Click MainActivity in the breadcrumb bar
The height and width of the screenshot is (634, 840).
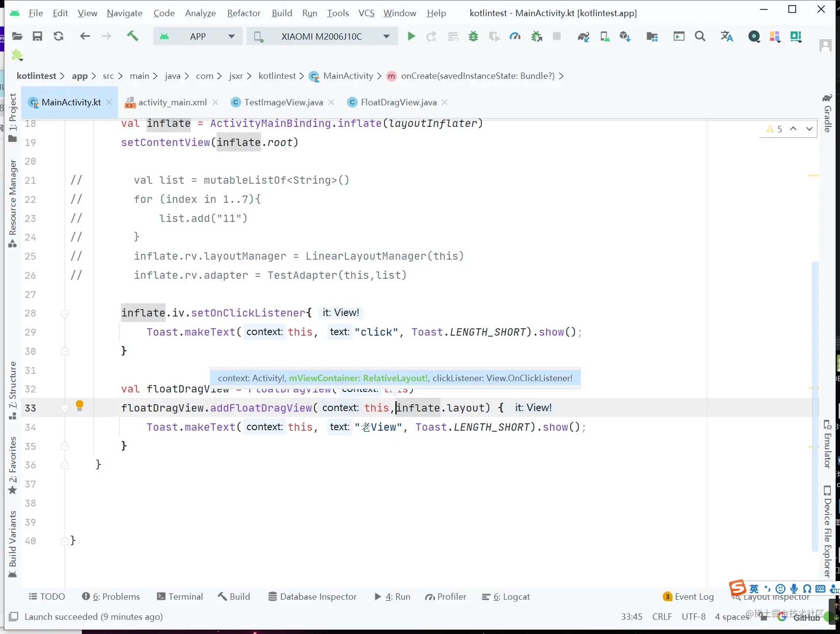coord(348,76)
